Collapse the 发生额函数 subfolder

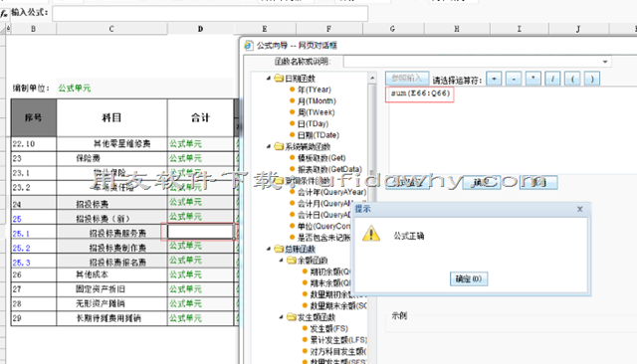281,316
